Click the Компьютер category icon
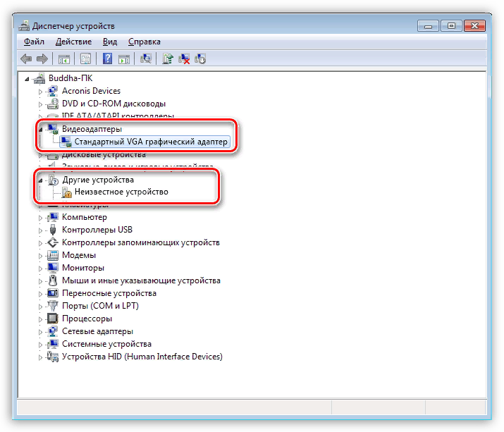Viewport: 504px width, 432px height. pyautogui.click(x=52, y=217)
